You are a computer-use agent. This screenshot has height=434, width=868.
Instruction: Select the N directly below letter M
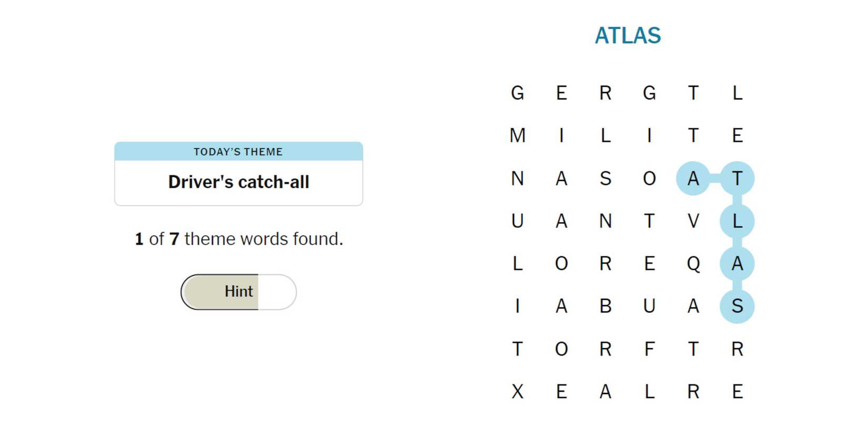pyautogui.click(x=518, y=178)
